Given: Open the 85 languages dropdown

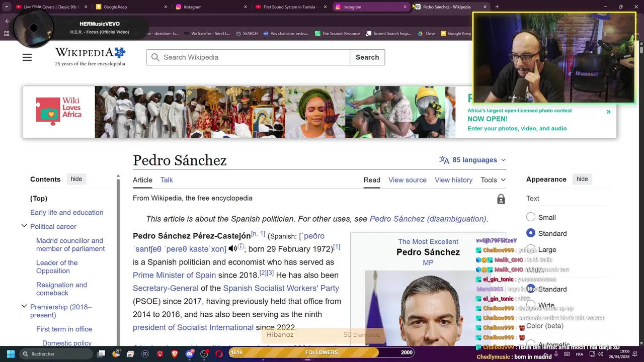Looking at the screenshot, I should 472,160.
